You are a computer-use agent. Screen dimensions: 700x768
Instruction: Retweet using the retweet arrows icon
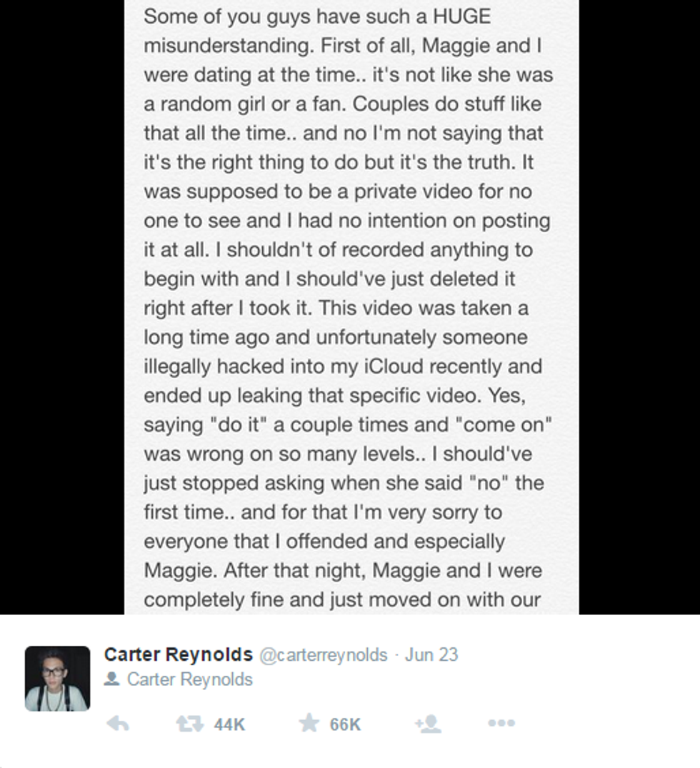189,724
